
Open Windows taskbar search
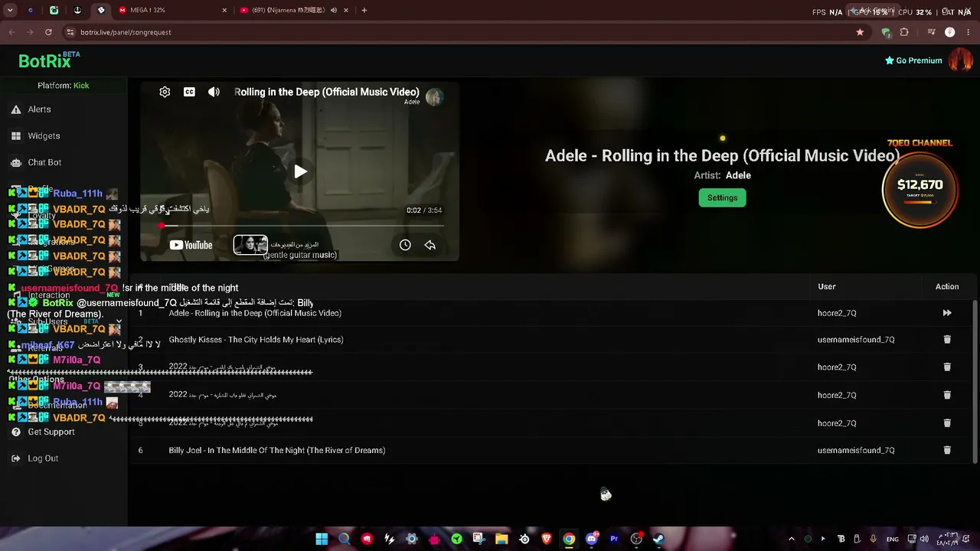tap(344, 539)
